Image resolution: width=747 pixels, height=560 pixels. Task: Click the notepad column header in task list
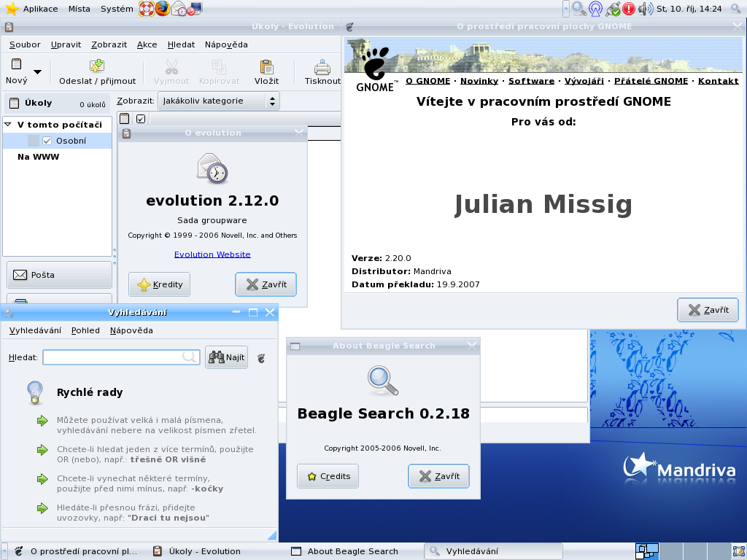click(x=124, y=119)
